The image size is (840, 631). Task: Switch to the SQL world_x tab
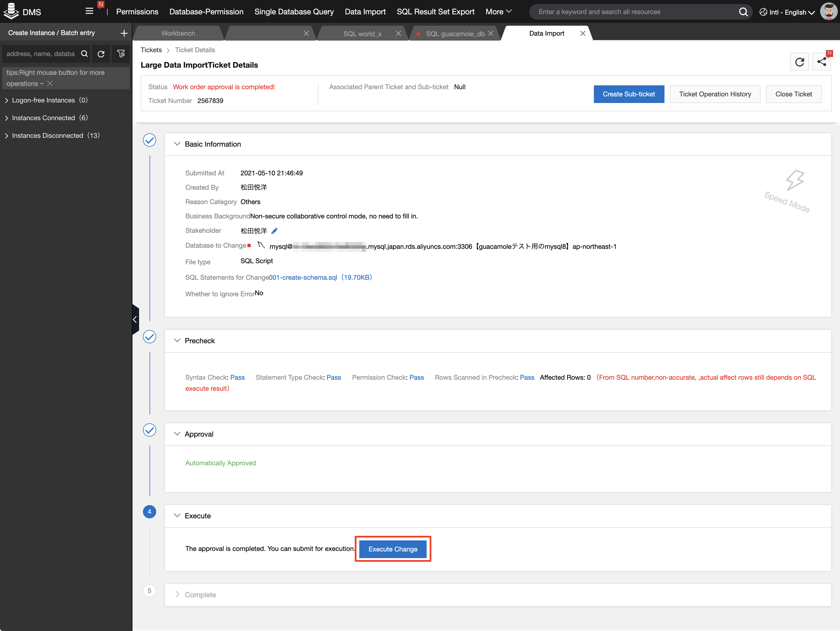point(362,33)
